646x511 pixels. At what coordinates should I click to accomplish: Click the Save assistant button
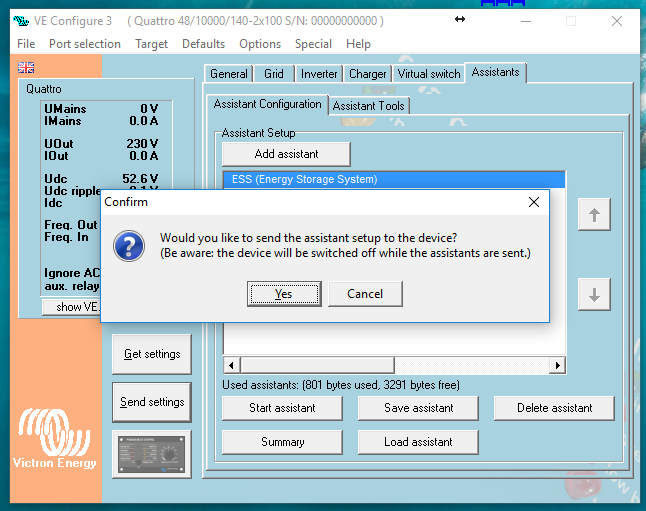pyautogui.click(x=418, y=408)
